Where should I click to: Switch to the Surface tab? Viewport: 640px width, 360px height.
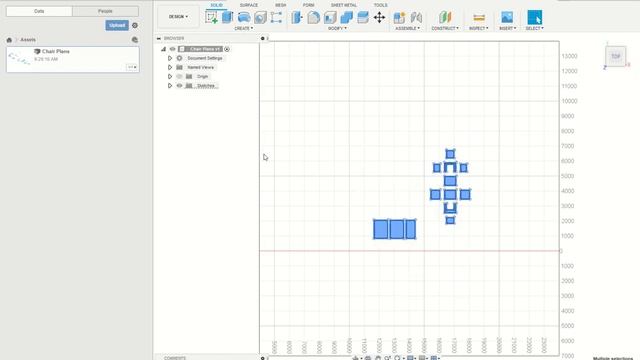[249, 5]
